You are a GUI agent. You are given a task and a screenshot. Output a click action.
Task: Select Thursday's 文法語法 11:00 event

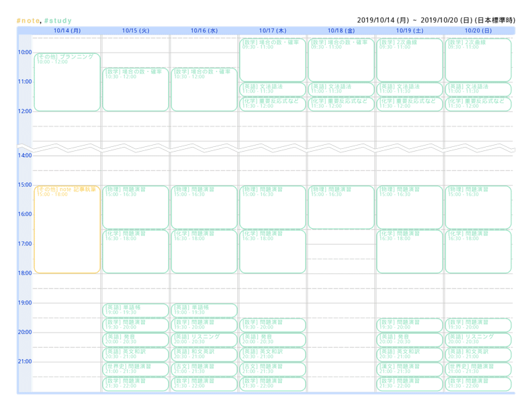pyautogui.click(x=273, y=89)
